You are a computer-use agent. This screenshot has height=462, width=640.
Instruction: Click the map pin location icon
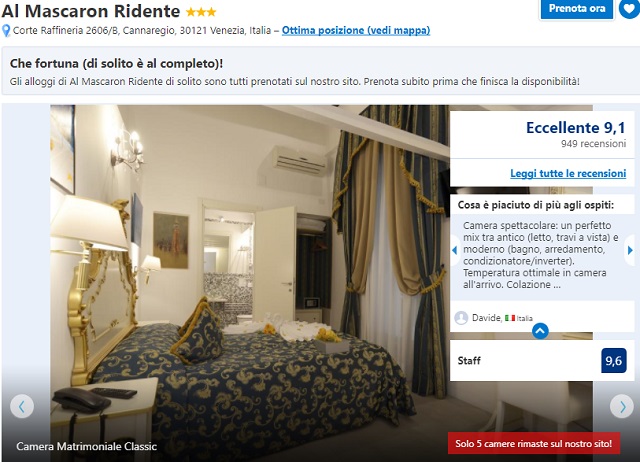(x=6, y=31)
